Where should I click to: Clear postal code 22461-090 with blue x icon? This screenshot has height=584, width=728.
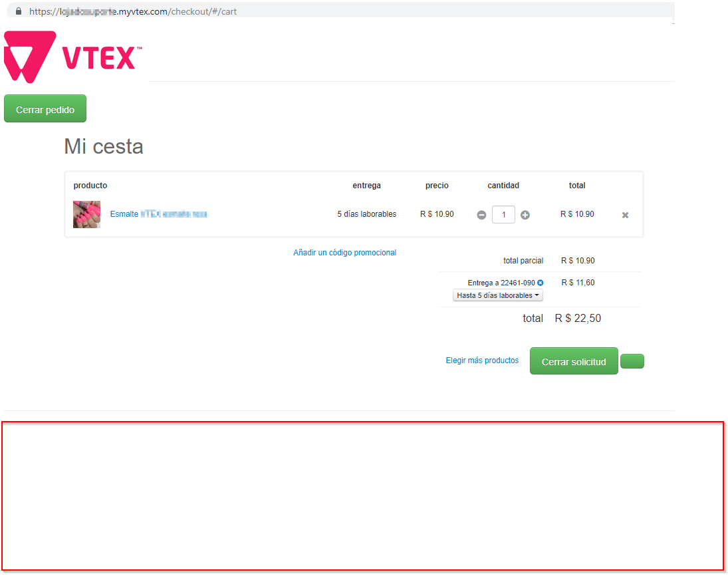[x=540, y=282]
